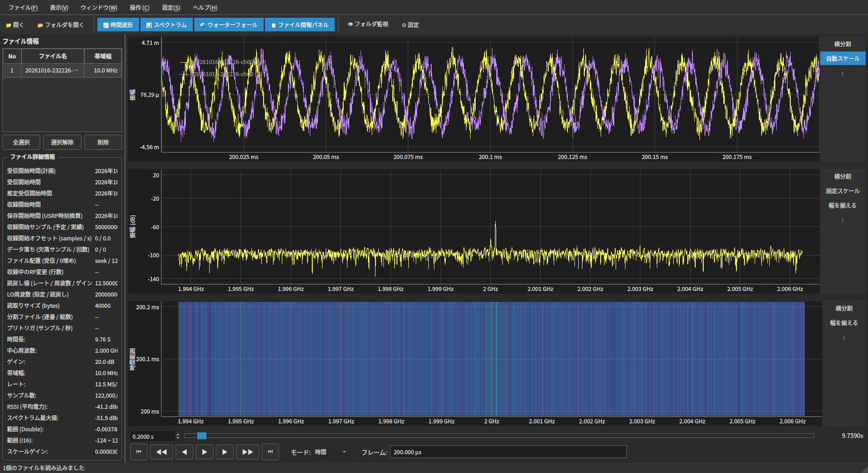Screen dimensions: 868x473
Task: Open the 操作(C) menu
Action: [x=140, y=7]
